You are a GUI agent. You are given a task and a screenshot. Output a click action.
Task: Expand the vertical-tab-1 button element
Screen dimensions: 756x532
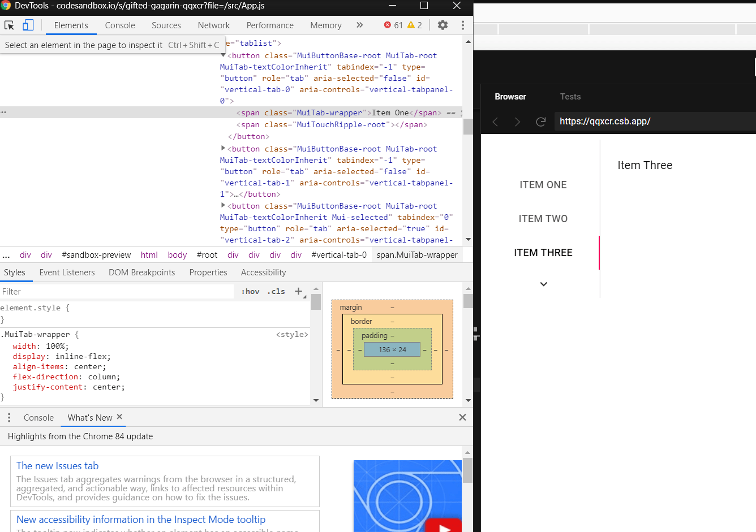[223, 148]
